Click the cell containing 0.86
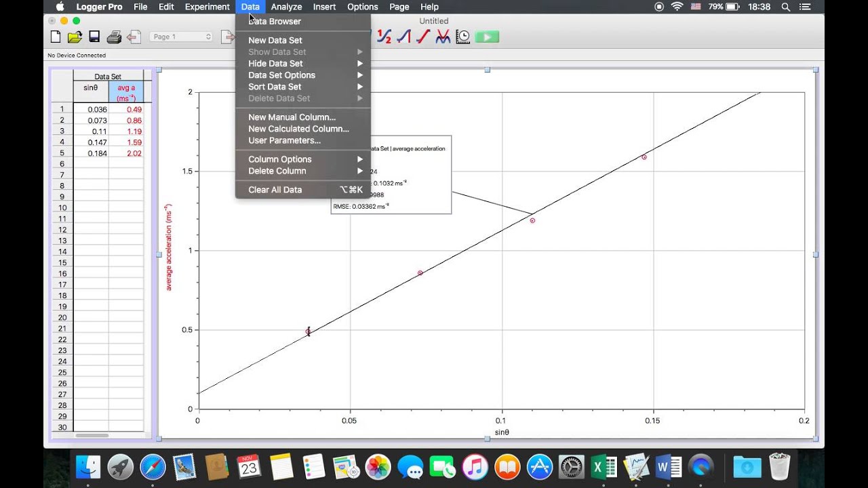This screenshot has width=868, height=488. [126, 120]
